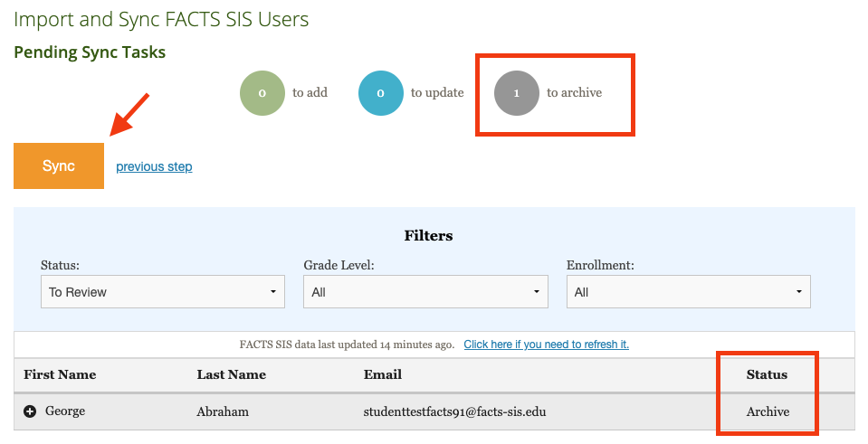This screenshot has height=444, width=868.
Task: Click the gray 'to archive' count circle
Action: pyautogui.click(x=517, y=93)
